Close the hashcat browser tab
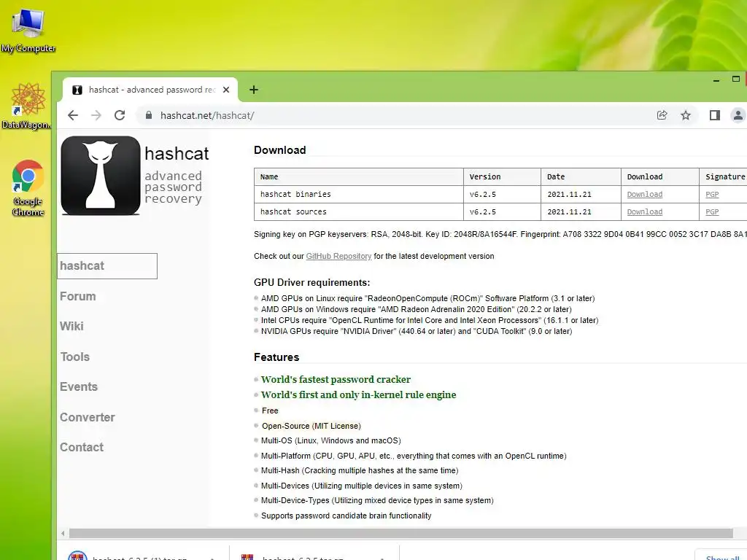Screen dimensions: 747x560 226,90
